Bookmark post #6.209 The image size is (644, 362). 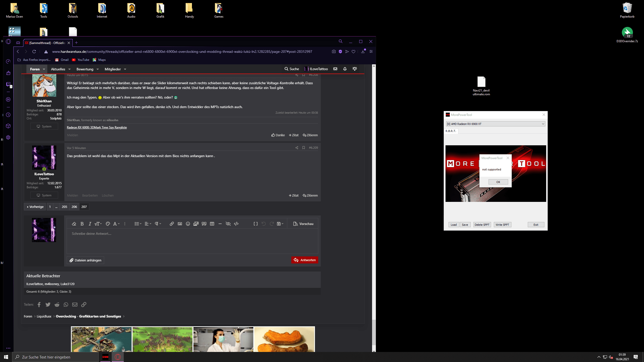304,148
